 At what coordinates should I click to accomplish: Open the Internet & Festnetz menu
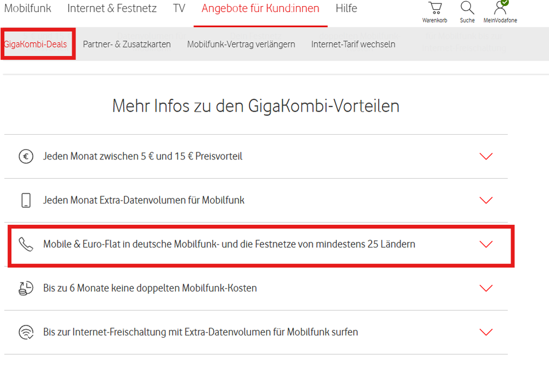coord(112,8)
